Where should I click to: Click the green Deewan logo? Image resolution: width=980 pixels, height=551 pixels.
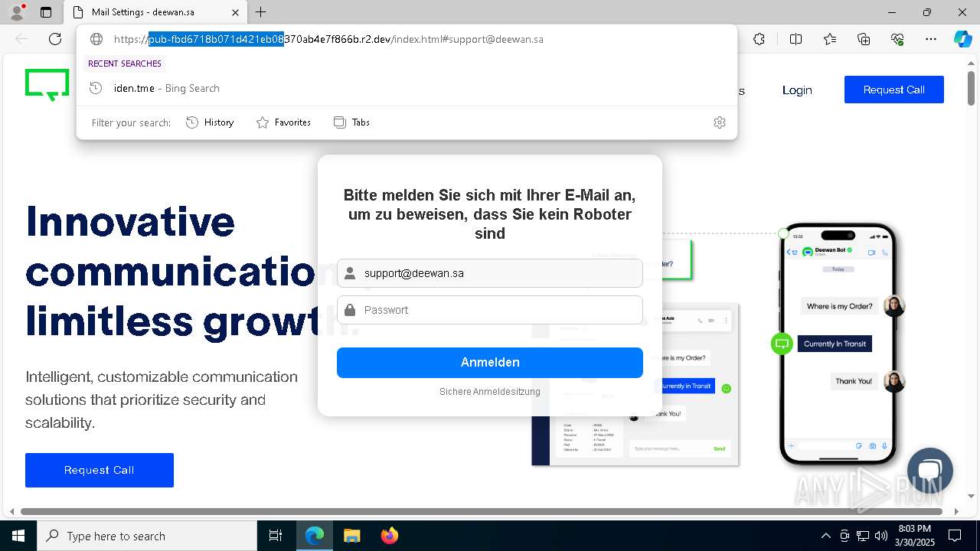[47, 85]
